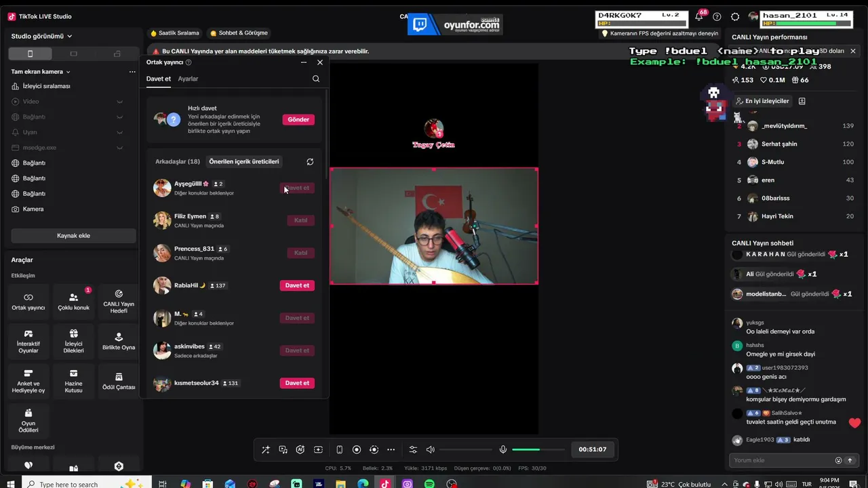This screenshot has width=868, height=488.
Task: Open the media and music icon in bottom toolbar
Action: (283, 449)
